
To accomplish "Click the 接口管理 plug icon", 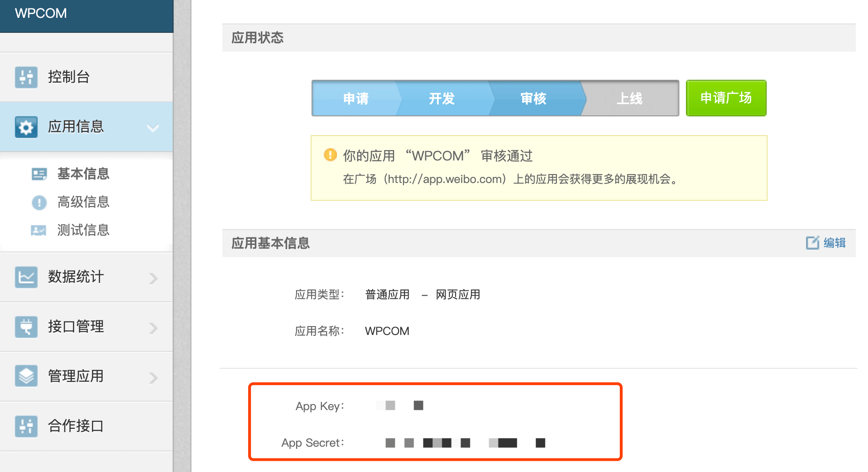I will tap(26, 327).
